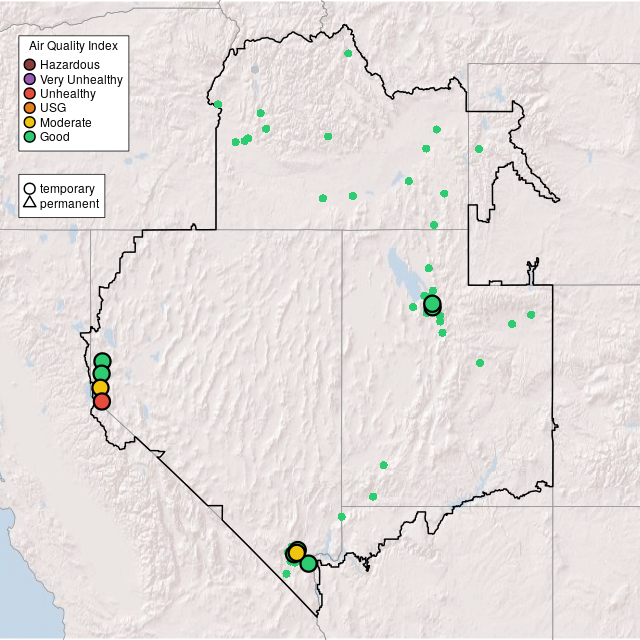Click the red Unhealthy legend circle
This screenshot has height=640, width=640.
[30, 94]
